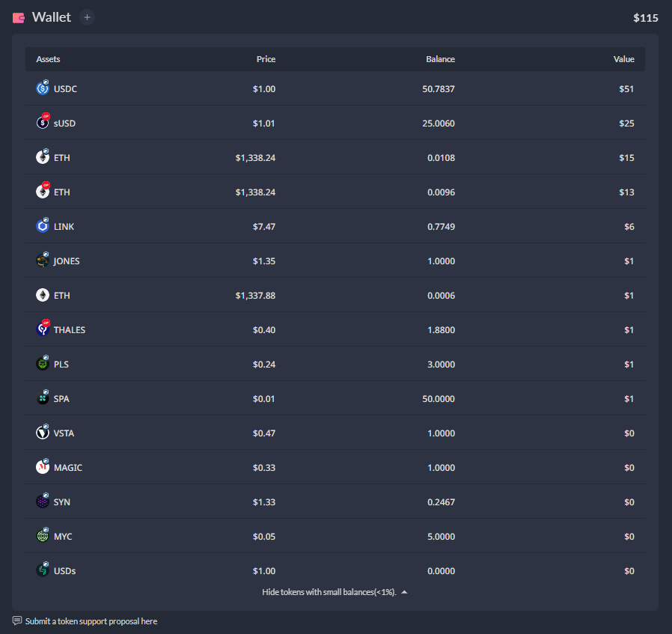Image resolution: width=672 pixels, height=634 pixels.
Task: Select the VSTA asset name
Action: 64,433
